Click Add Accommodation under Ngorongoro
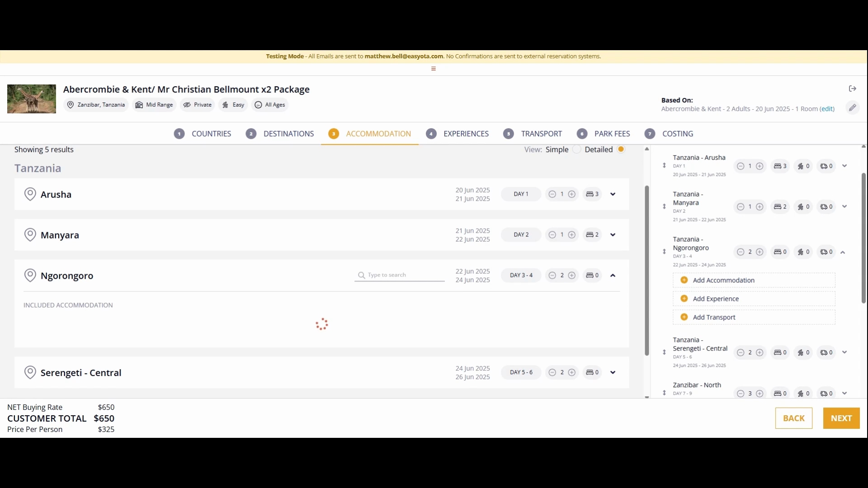The width and height of the screenshot is (868, 488). [x=754, y=280]
